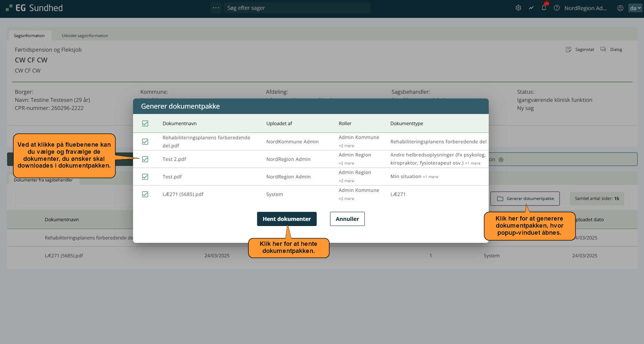Open the three-dot menu beside search
The width and height of the screenshot is (644, 344).
click(x=216, y=8)
